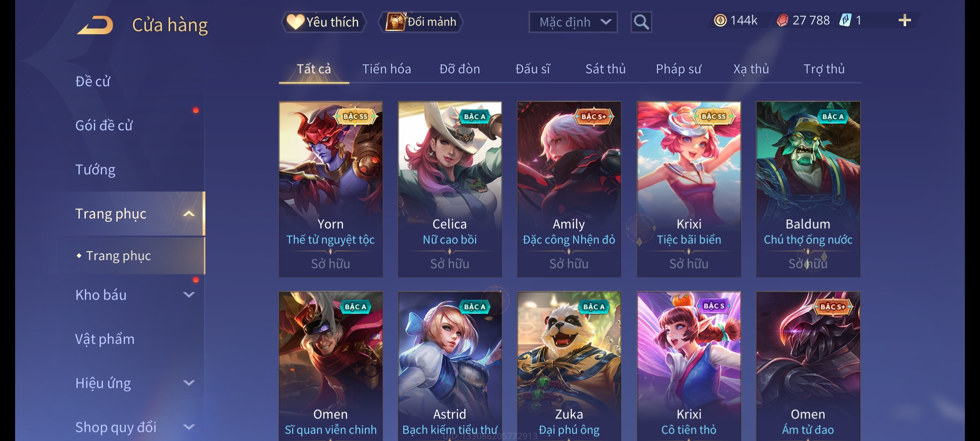The width and height of the screenshot is (980, 441).
Task: Select Yorn Thế tử nguyệt tộc skin card
Action: tap(331, 189)
